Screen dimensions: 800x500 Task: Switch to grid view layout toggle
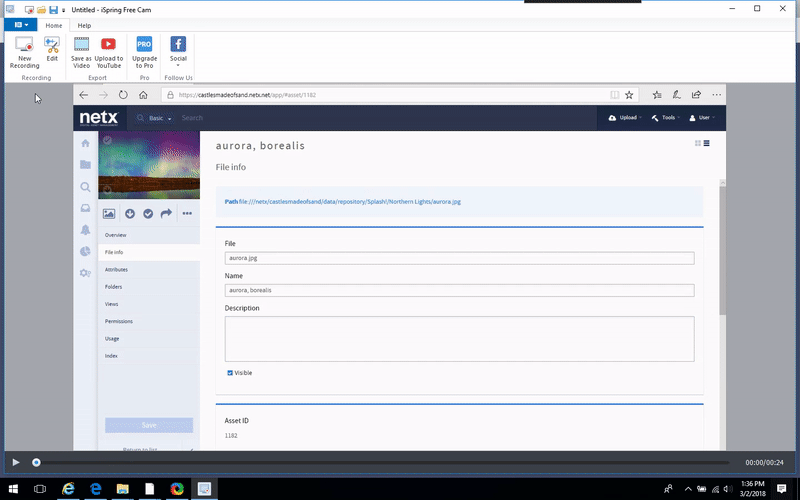[697, 144]
